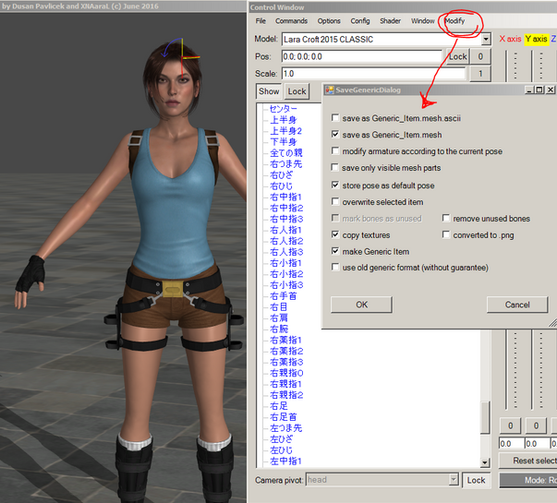
Task: Select the 右足首 bone in list
Action: [283, 417]
